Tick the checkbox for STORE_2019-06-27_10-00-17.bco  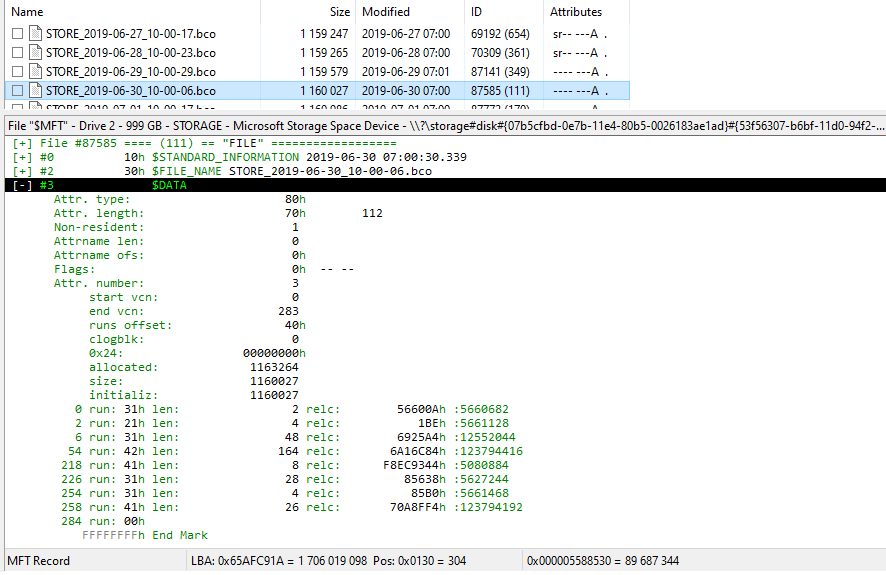pyautogui.click(x=18, y=34)
